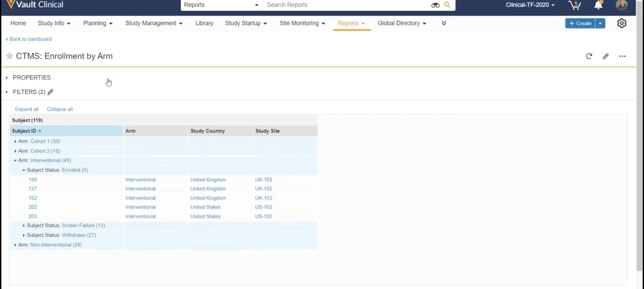
Task: Open the notifications bell
Action: pyautogui.click(x=598, y=5)
